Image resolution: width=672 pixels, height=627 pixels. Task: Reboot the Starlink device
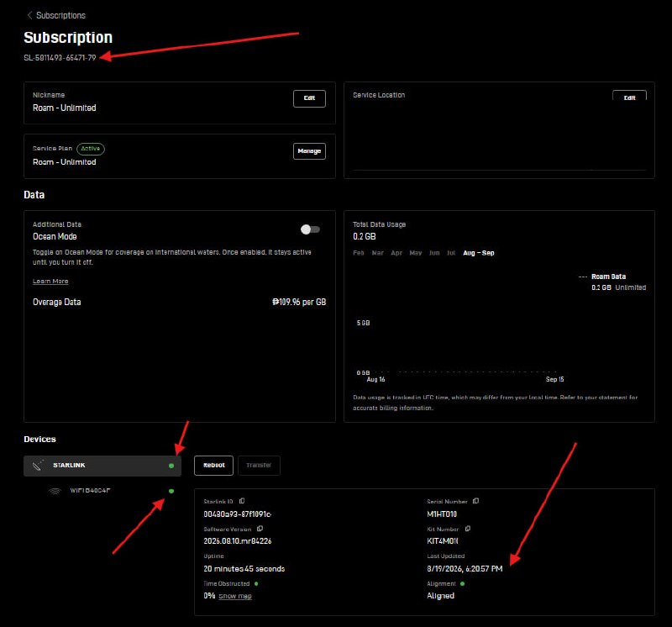214,466
